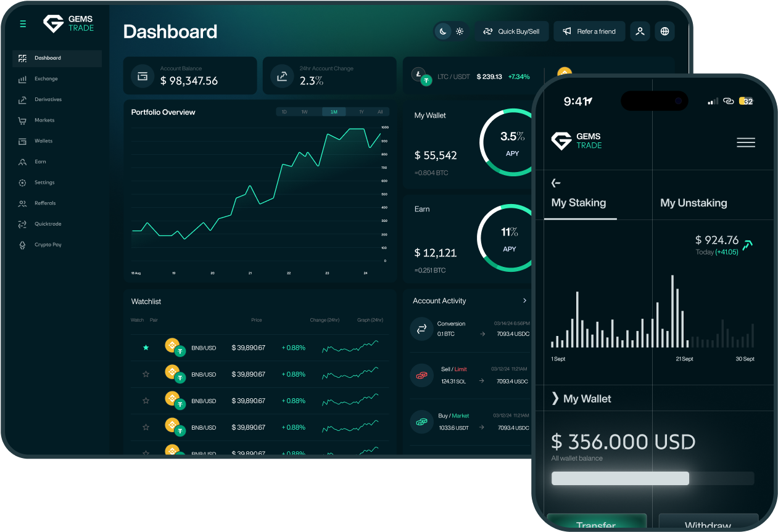Expand the My Wallet section chevron
The image size is (778, 532).
[x=555, y=399]
